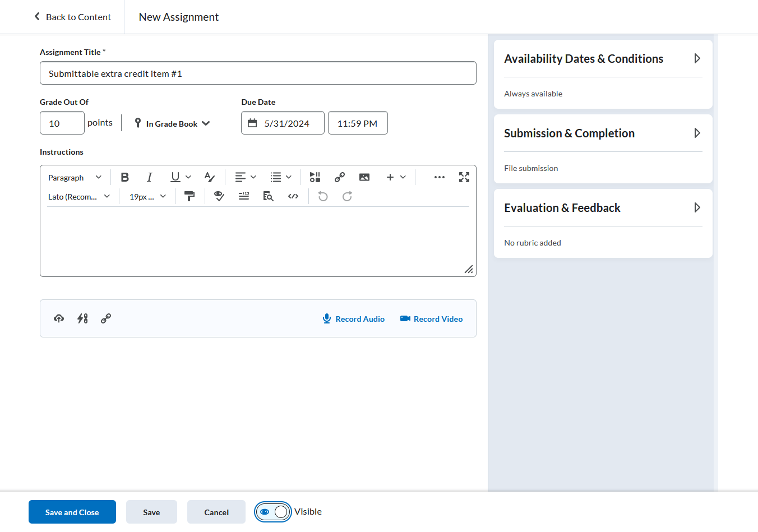Apply italic formatting in the editor toolbar

pos(150,177)
